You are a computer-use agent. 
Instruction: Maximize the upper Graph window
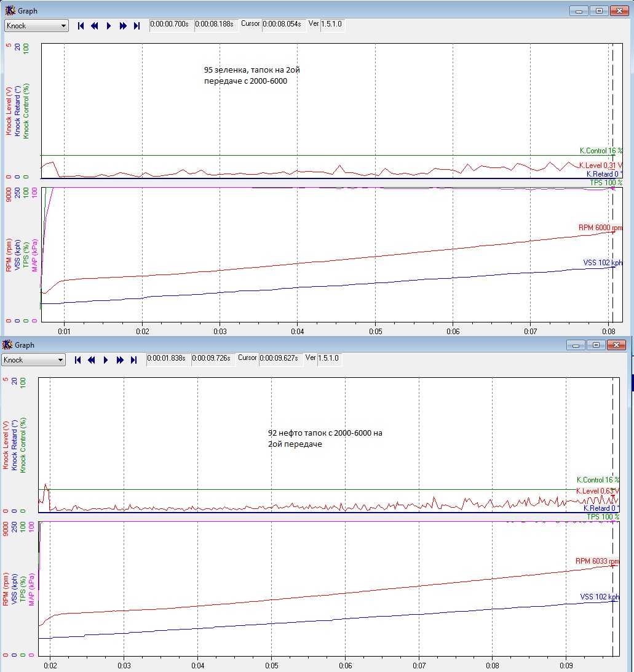pyautogui.click(x=599, y=10)
